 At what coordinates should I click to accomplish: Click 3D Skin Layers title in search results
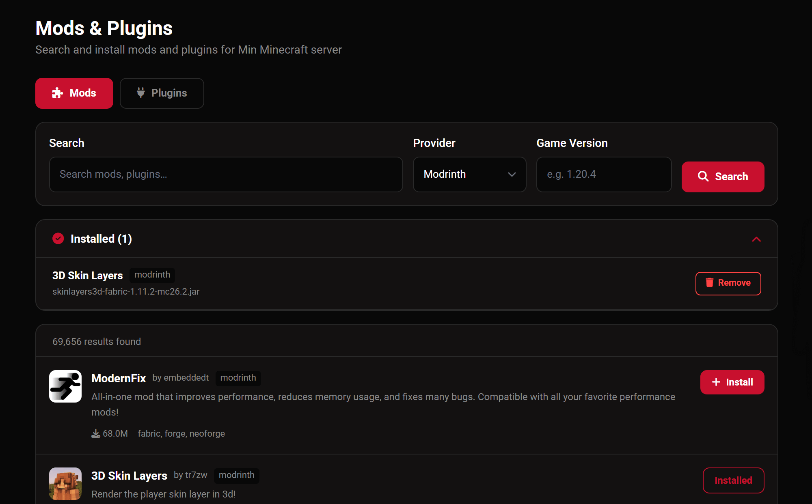[129, 476]
